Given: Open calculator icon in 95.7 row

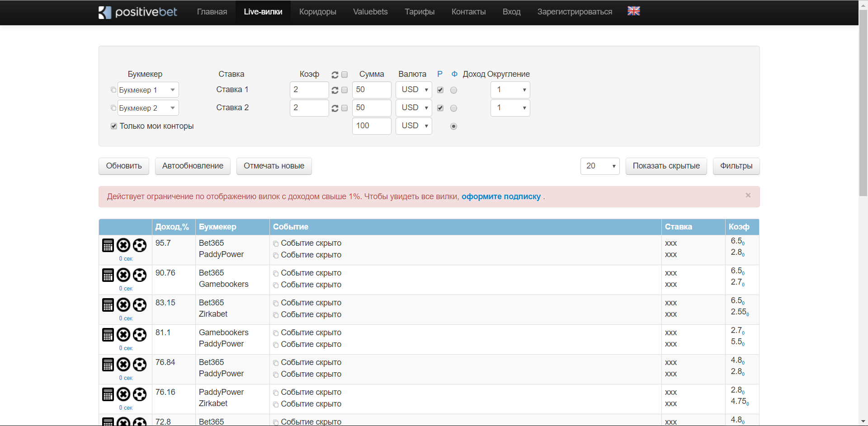Looking at the screenshot, I should [x=108, y=245].
